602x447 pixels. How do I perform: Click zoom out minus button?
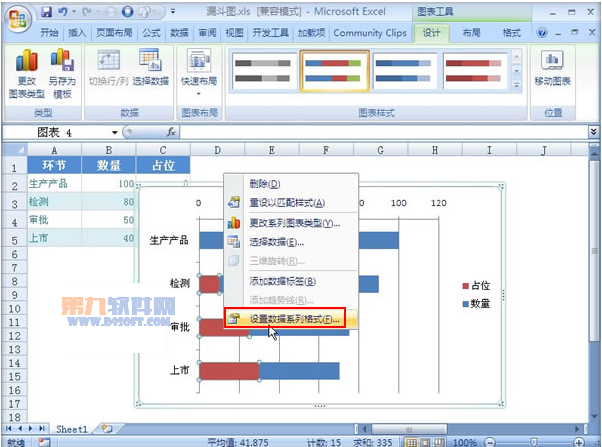(490, 442)
